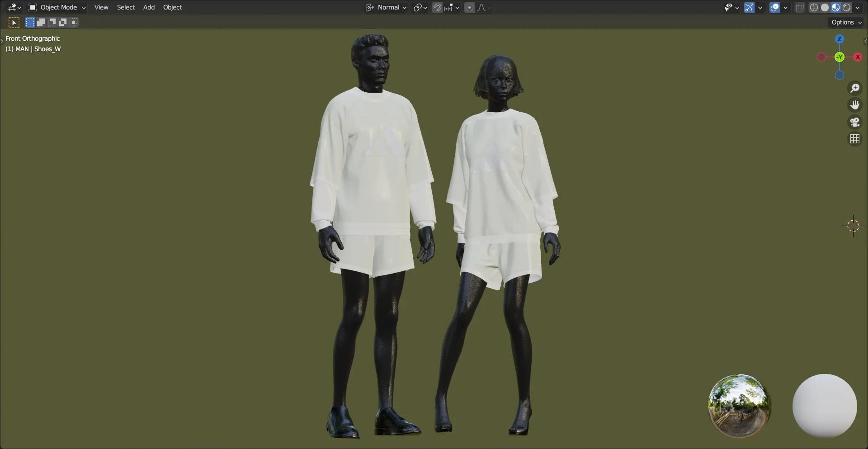The width and height of the screenshot is (868, 449).
Task: Open the View menu
Action: (101, 7)
